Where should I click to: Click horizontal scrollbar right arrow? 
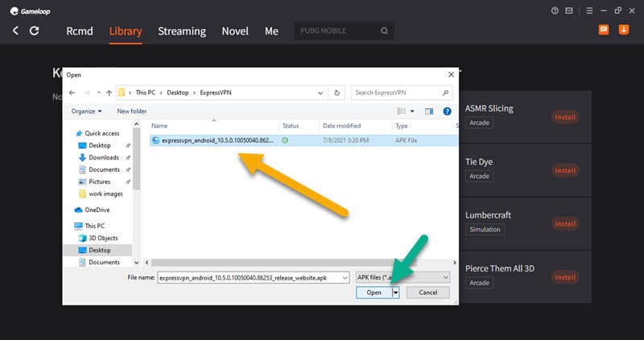454,263
